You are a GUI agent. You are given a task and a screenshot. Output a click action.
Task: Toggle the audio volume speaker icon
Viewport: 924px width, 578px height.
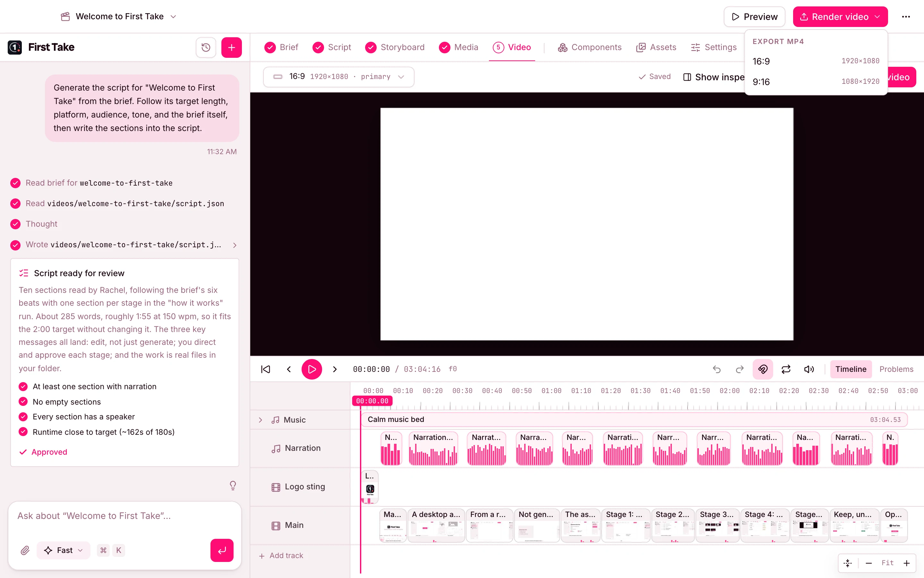(809, 369)
